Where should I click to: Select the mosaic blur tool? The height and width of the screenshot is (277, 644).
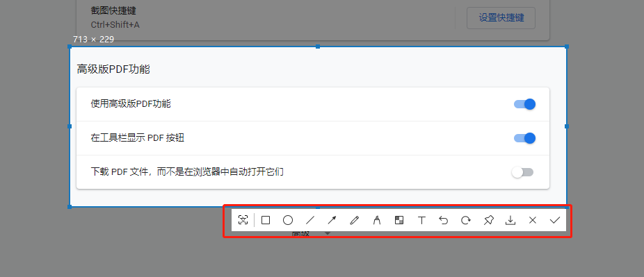point(399,221)
